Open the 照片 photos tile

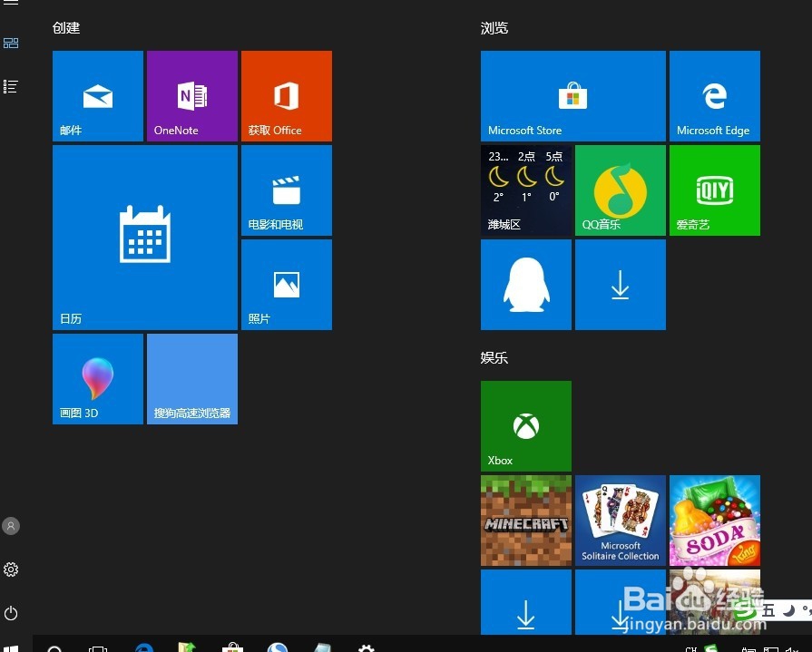(x=287, y=285)
